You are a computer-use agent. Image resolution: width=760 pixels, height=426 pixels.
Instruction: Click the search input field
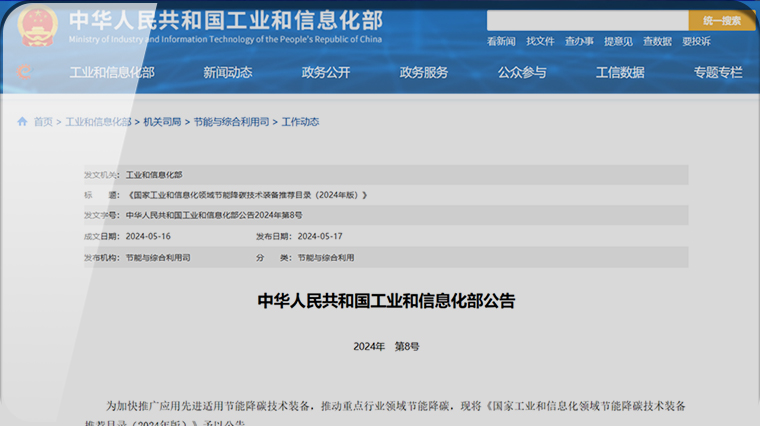click(587, 21)
